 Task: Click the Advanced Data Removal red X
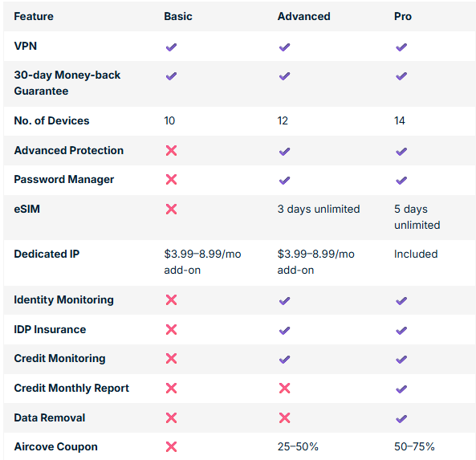click(284, 417)
